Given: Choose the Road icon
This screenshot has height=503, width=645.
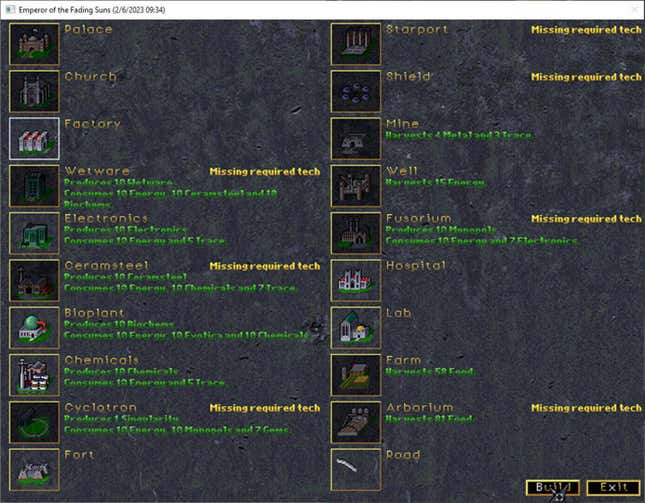Looking at the screenshot, I should 356,470.
